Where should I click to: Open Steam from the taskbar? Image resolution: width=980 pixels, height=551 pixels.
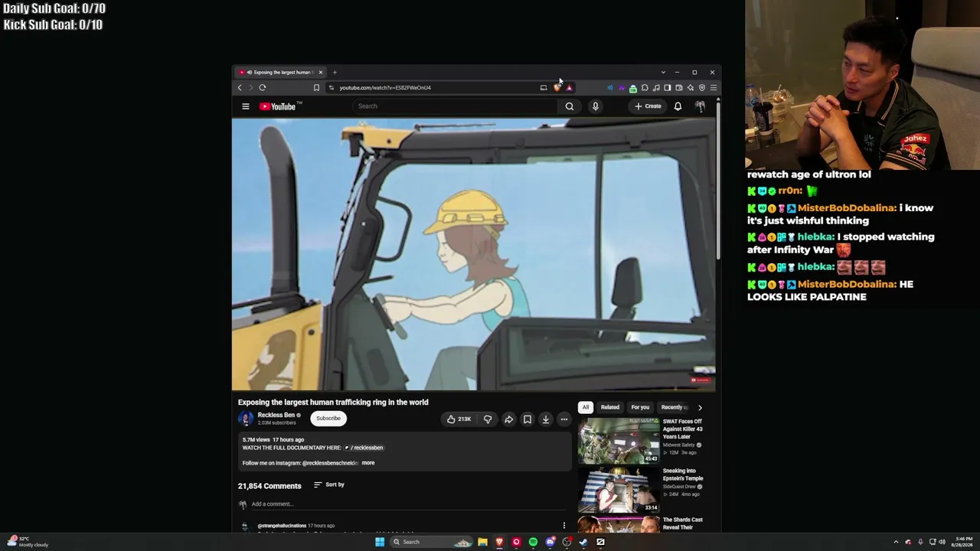click(x=583, y=542)
